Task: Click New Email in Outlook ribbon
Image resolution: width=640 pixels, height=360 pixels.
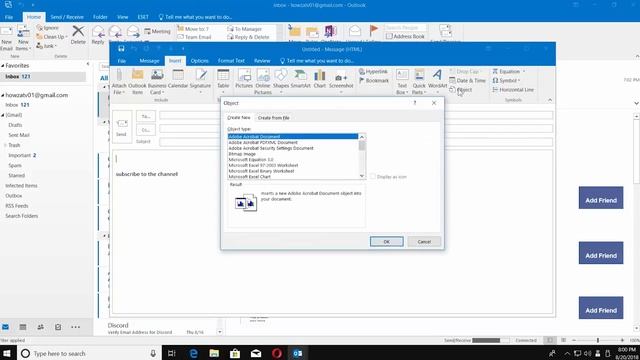Action: pyautogui.click(x=7, y=38)
